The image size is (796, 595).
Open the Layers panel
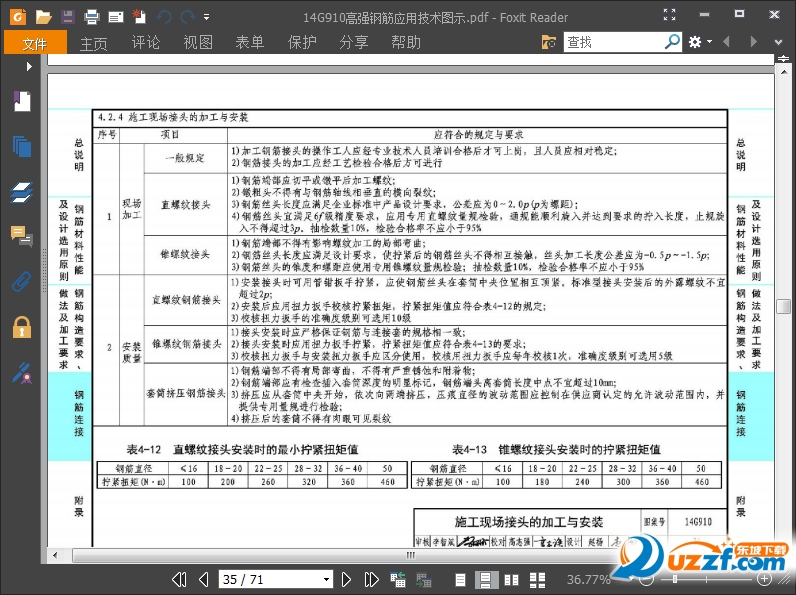click(22, 192)
